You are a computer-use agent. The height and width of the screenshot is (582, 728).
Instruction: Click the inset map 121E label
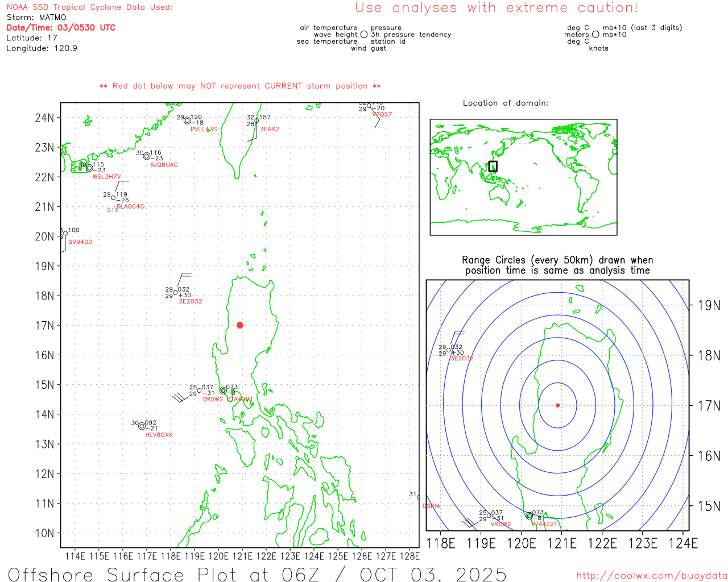tap(562, 543)
